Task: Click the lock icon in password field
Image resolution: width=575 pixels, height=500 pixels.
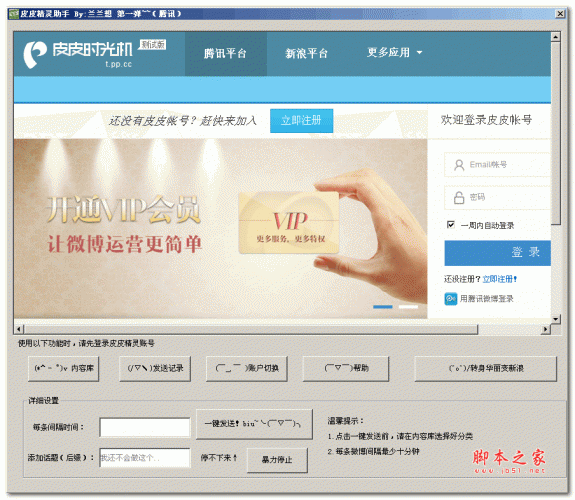Action: pyautogui.click(x=459, y=198)
